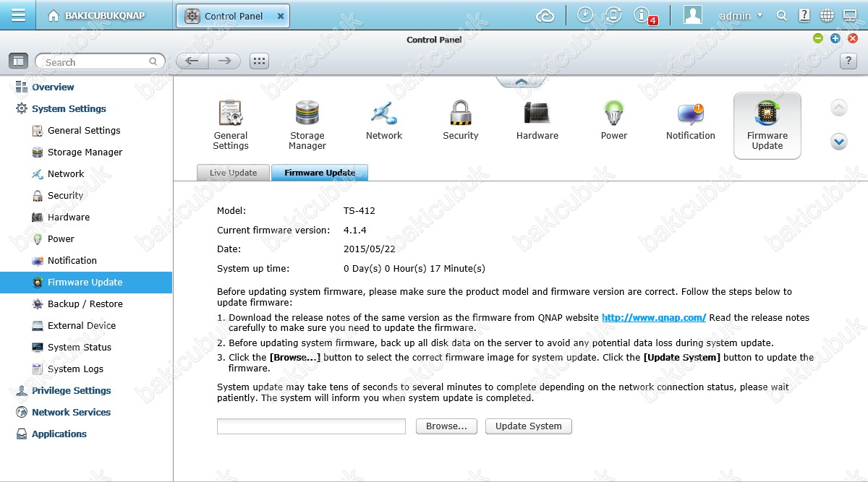The height and width of the screenshot is (482, 868).
Task: Click the date value 2015/05/22
Action: click(x=368, y=249)
